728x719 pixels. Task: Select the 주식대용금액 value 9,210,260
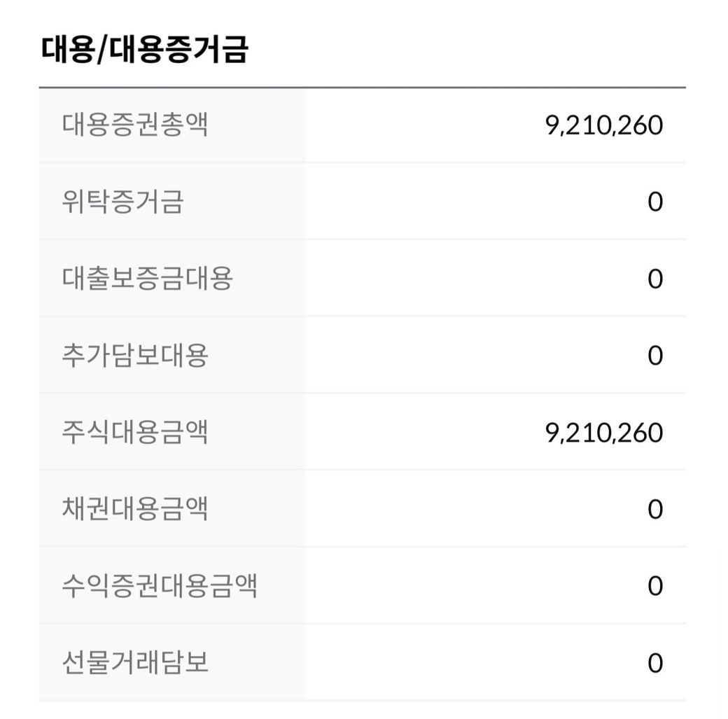click(x=603, y=433)
